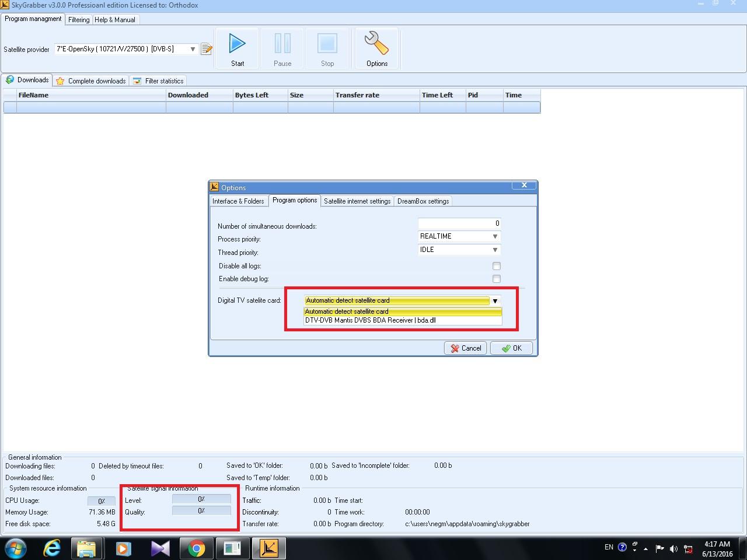Expand the Process priority dropdown
747x560 pixels.
coord(495,236)
